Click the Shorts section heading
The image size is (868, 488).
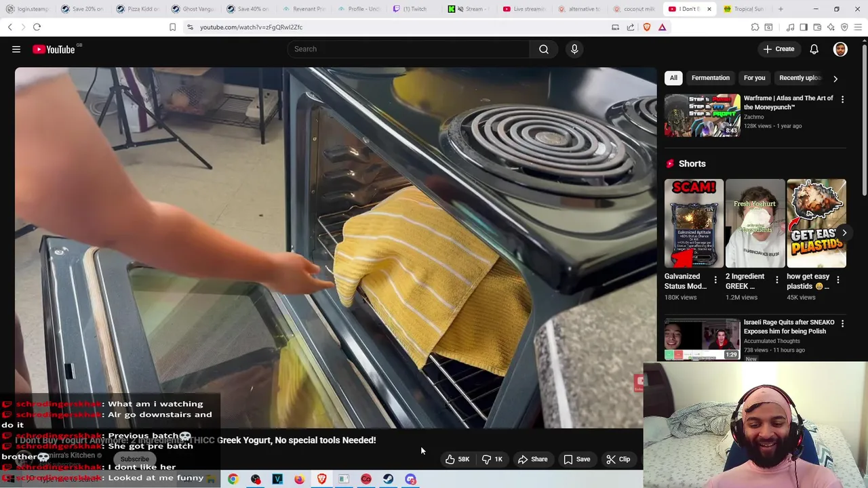pos(692,163)
